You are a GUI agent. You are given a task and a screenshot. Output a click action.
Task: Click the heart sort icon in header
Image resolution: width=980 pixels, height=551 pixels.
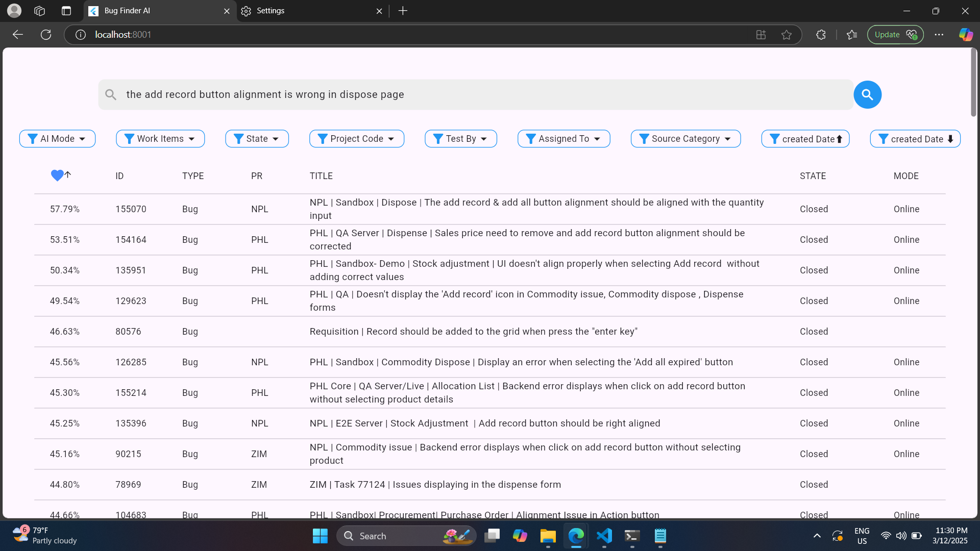pos(58,176)
